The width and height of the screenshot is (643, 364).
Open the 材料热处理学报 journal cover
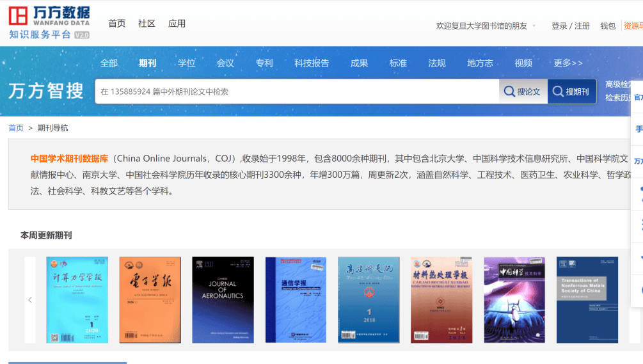441,300
